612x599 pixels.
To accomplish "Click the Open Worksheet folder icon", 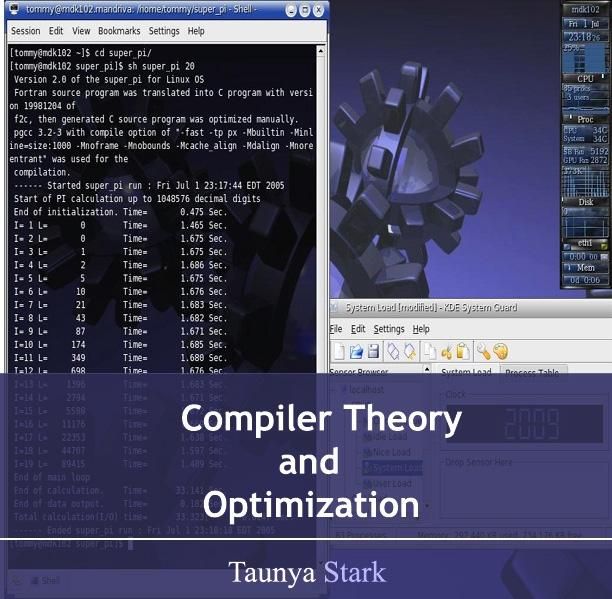I will point(356,351).
